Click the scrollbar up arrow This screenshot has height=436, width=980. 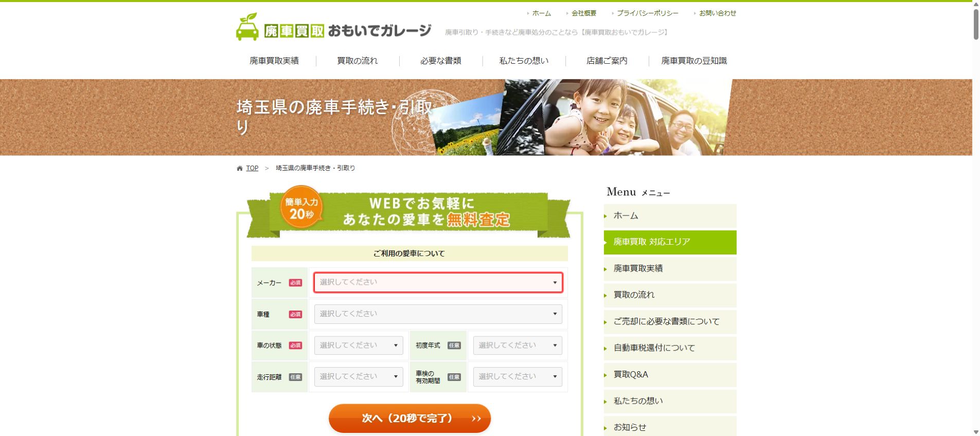coord(976,4)
